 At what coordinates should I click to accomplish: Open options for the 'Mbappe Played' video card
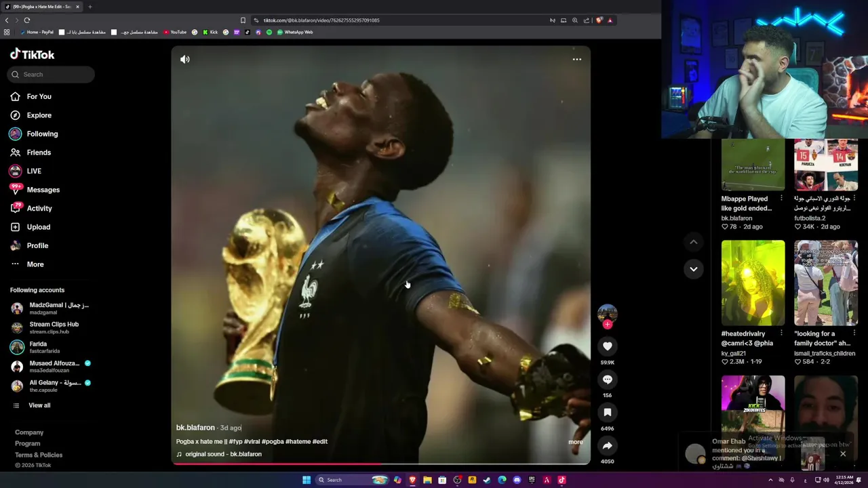(x=781, y=199)
